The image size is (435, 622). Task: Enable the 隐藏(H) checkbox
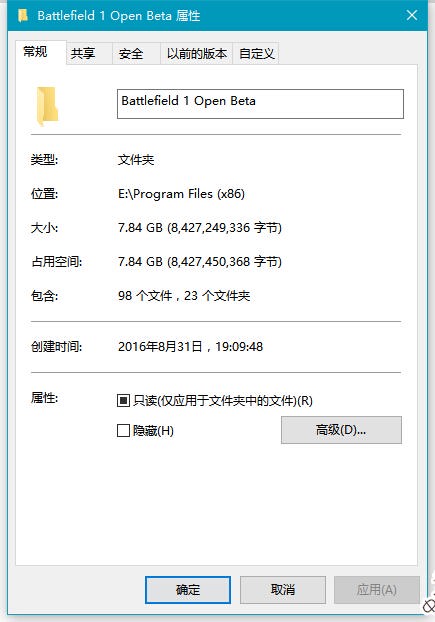(x=123, y=430)
